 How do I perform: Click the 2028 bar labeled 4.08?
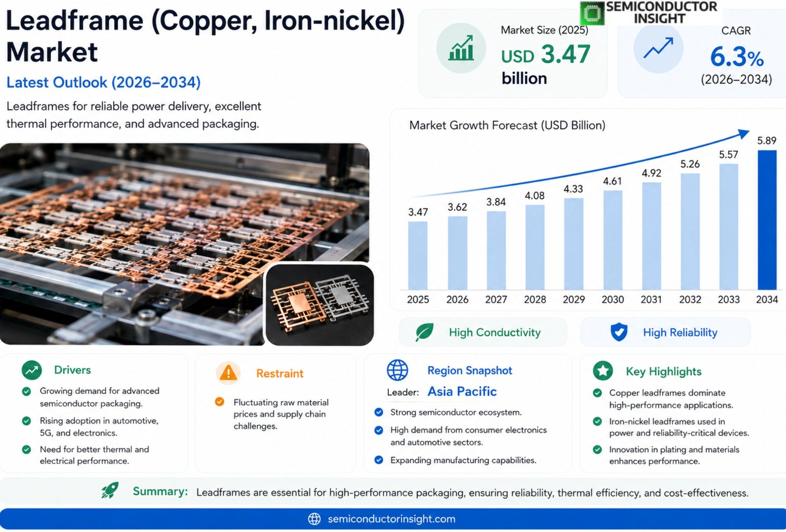(x=535, y=247)
